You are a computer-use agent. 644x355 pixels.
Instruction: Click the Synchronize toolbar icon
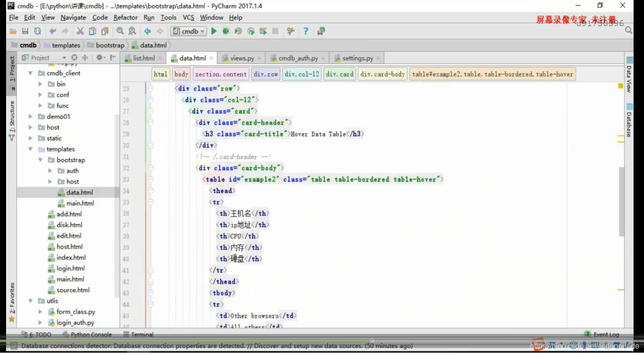(37, 31)
